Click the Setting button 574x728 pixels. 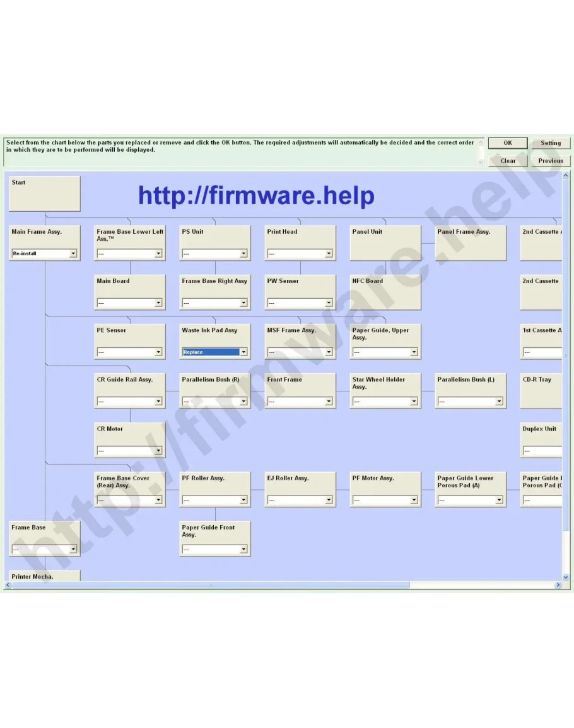pyautogui.click(x=550, y=143)
